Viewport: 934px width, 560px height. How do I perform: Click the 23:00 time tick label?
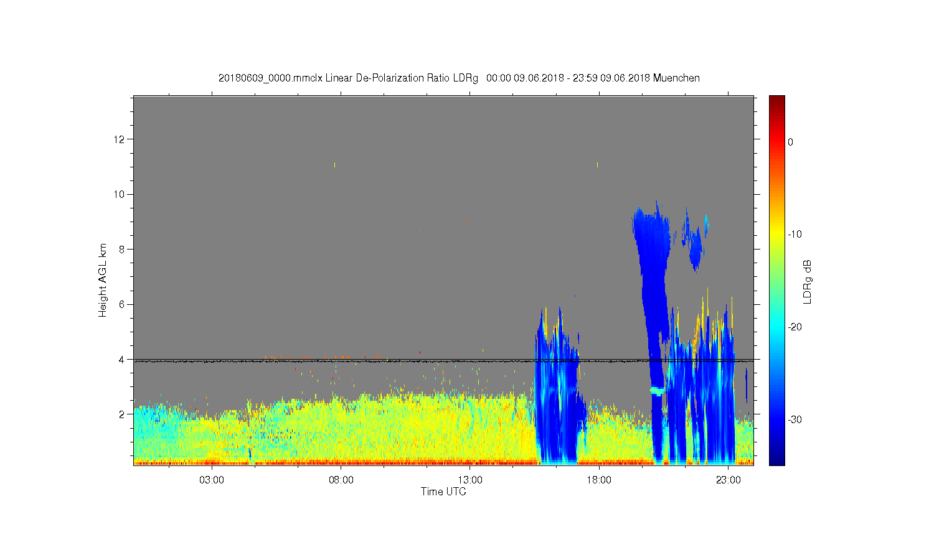tap(729, 480)
